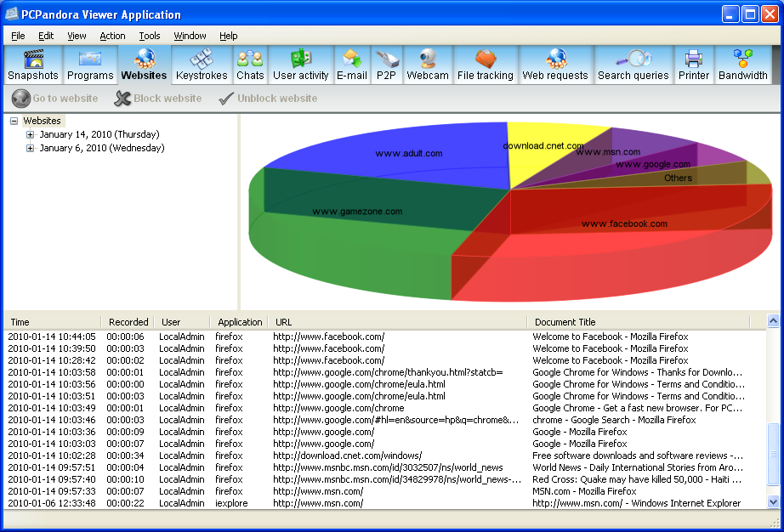The image size is (784, 532).
Task: Select 'MSN.com - Mozilla Firefox' title row
Action: point(385,491)
